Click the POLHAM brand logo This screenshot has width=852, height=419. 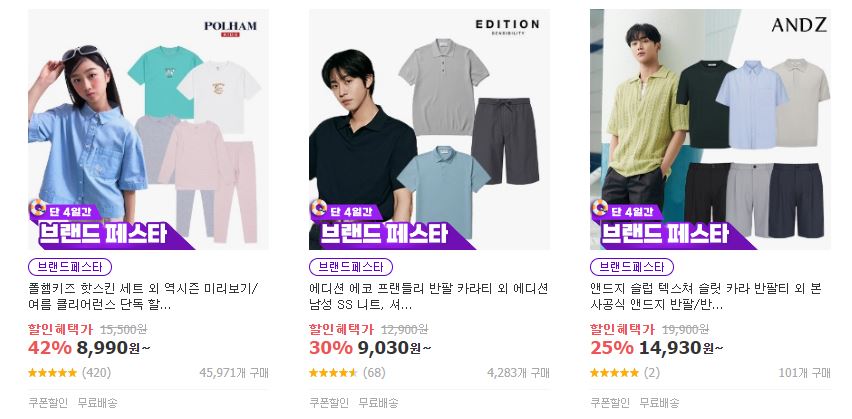(230, 28)
